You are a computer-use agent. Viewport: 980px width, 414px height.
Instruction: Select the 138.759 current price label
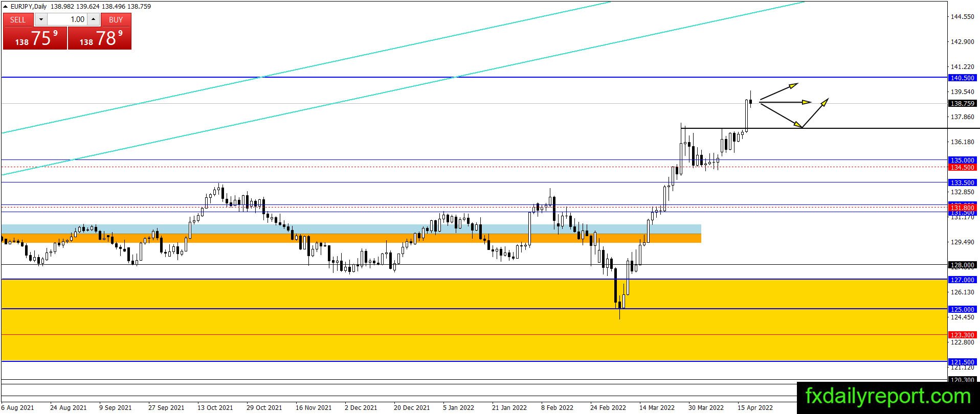point(962,103)
